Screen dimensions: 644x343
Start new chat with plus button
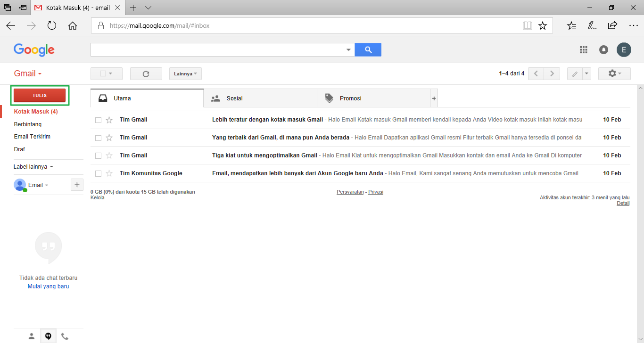[x=77, y=185]
